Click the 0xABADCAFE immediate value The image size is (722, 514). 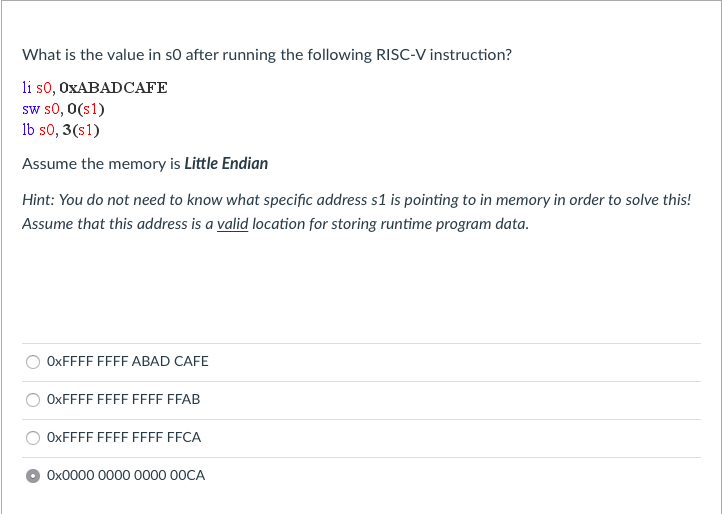pyautogui.click(x=113, y=88)
